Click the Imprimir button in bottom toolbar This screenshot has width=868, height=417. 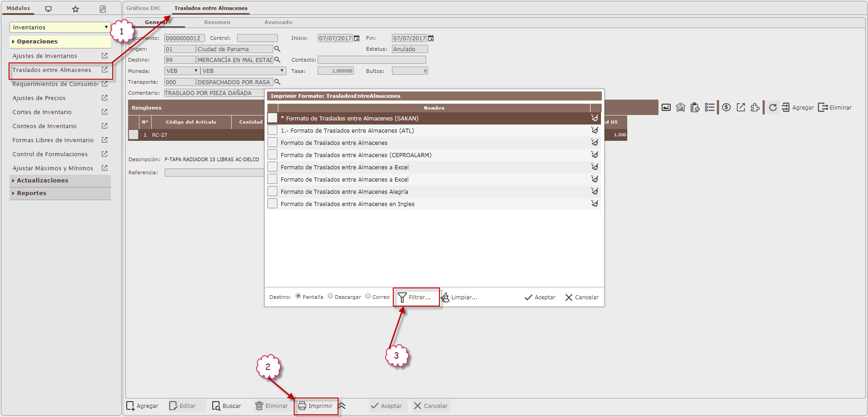coord(315,406)
